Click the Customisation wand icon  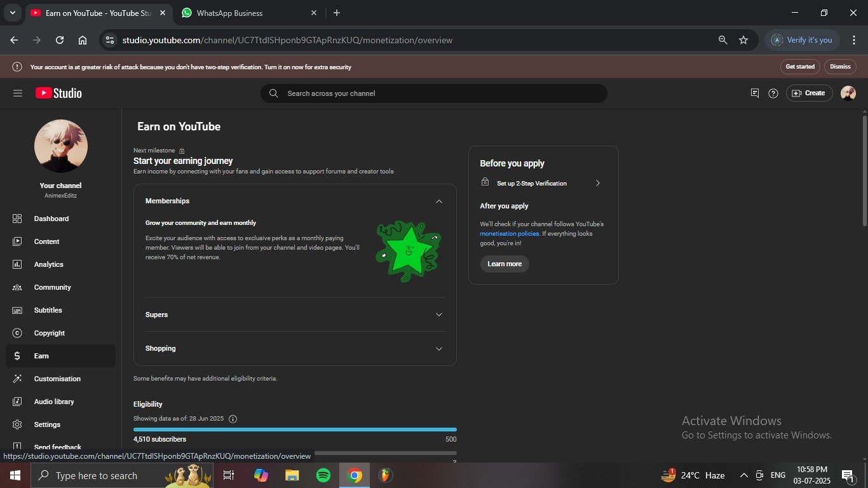pyautogui.click(x=17, y=379)
